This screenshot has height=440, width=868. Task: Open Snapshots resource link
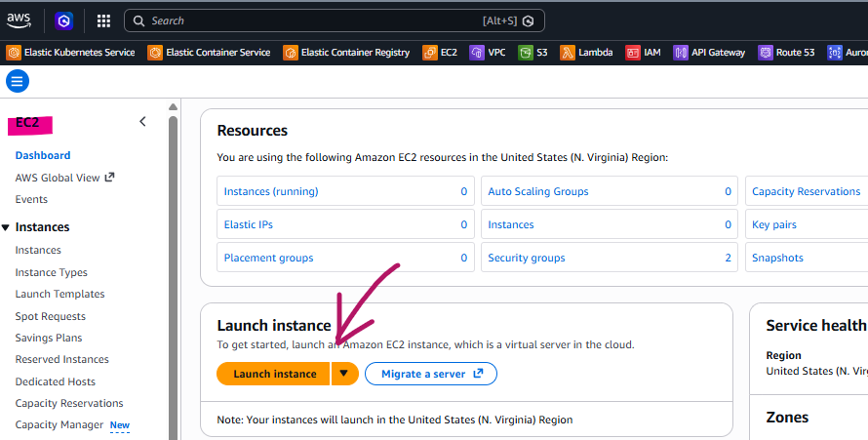point(777,258)
